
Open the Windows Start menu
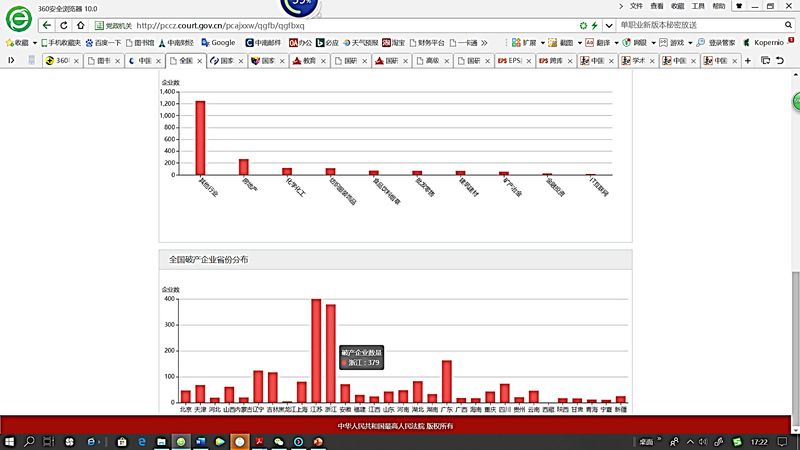click(10, 440)
